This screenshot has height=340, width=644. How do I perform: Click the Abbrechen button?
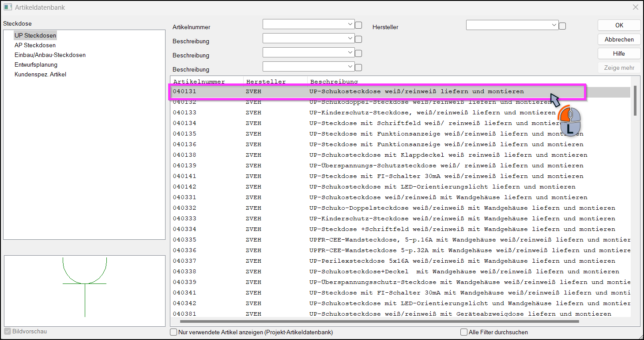[x=619, y=39]
